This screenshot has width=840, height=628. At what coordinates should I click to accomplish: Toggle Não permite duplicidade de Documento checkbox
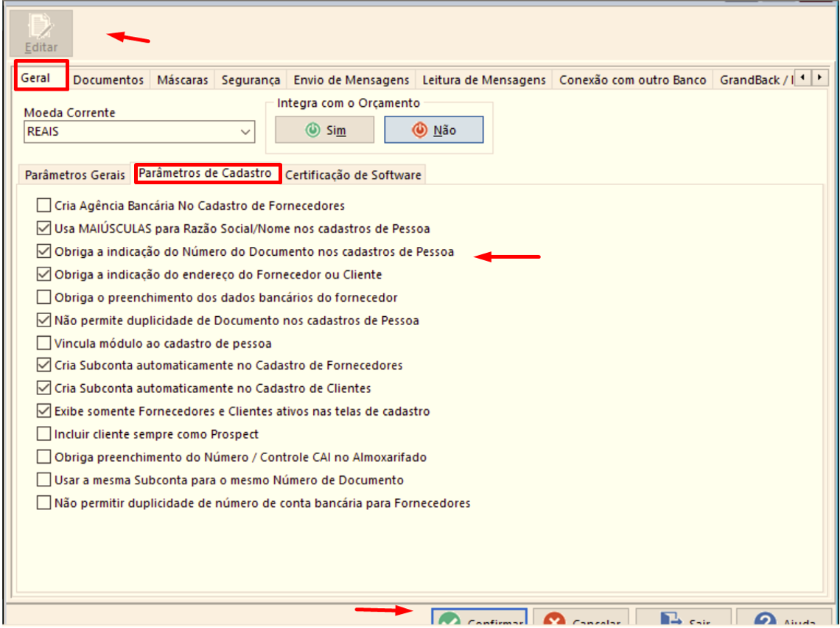tap(44, 321)
